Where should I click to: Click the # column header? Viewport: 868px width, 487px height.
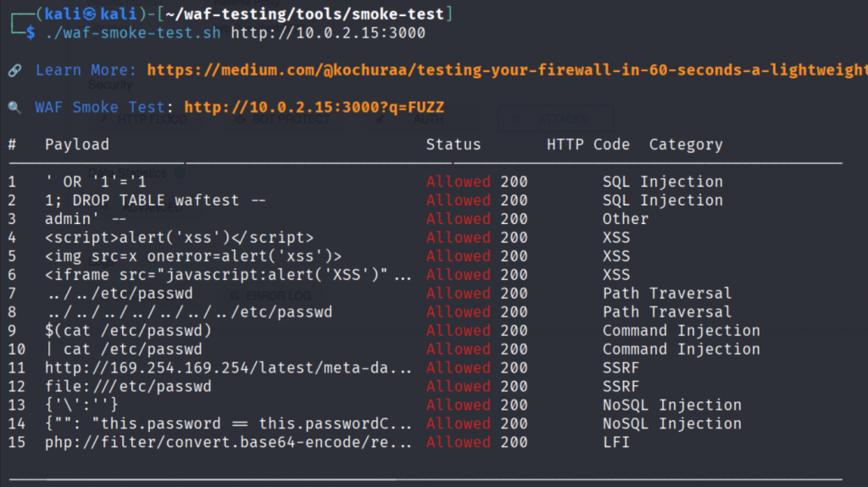coord(12,144)
